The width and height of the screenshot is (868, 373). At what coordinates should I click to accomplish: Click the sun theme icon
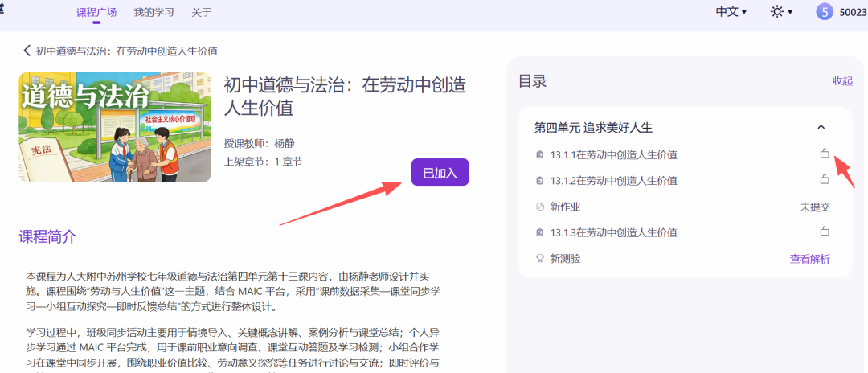pos(777,11)
